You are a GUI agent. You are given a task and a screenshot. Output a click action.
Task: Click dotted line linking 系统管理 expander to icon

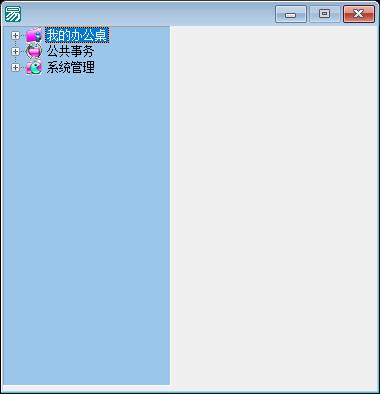[23, 67]
